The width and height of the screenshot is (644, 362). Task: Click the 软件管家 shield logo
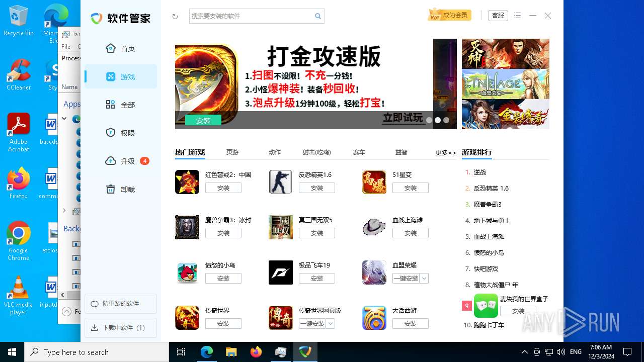click(x=97, y=19)
